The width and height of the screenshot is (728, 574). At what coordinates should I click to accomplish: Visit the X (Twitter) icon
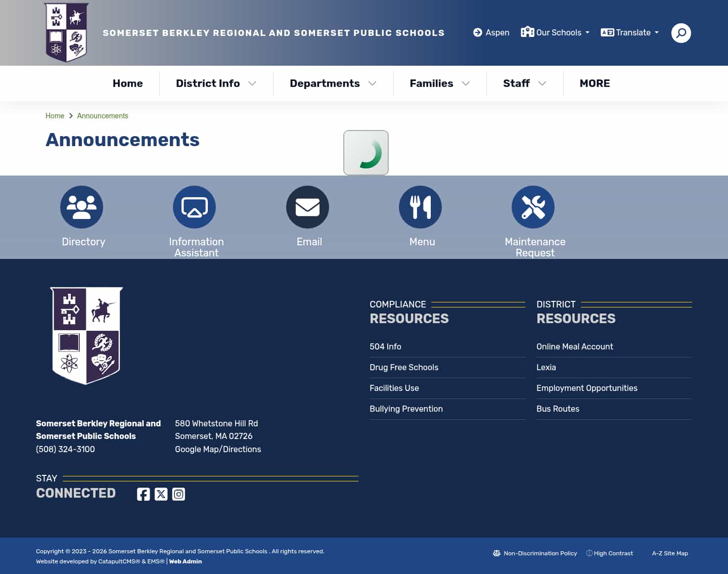tap(161, 494)
